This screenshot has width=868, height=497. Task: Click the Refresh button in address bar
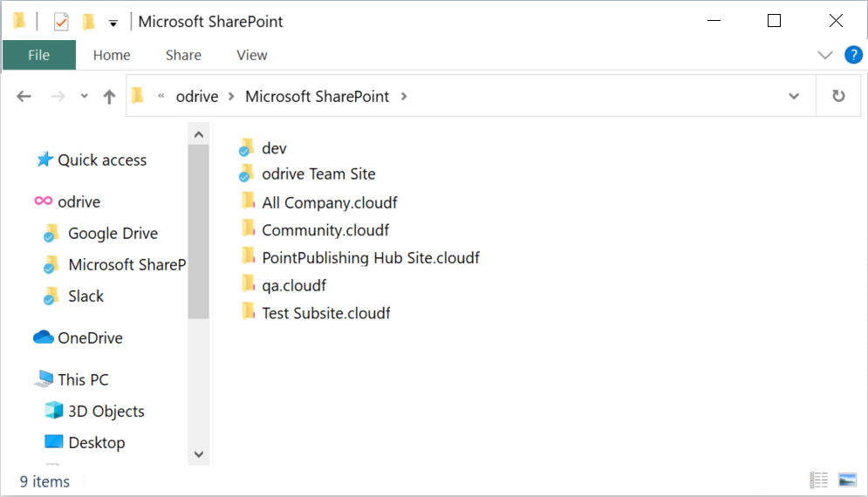pos(838,96)
